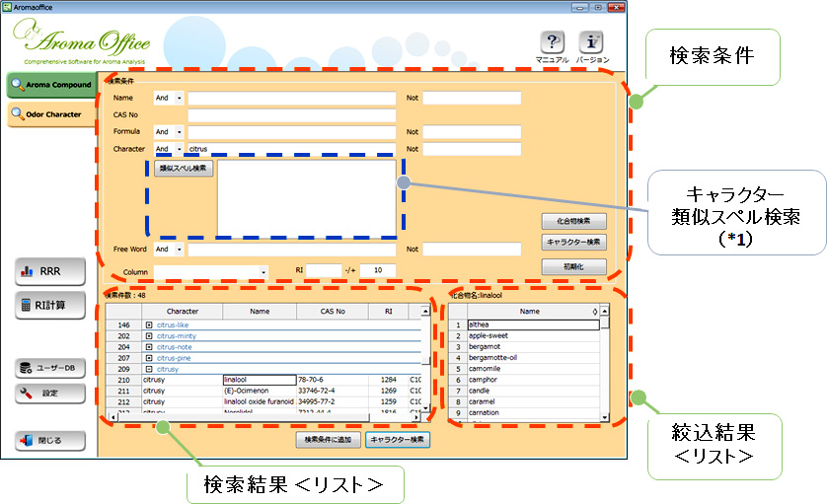The height and width of the screenshot is (504, 827).
Task: Sort by the Character column header
Action: click(183, 312)
